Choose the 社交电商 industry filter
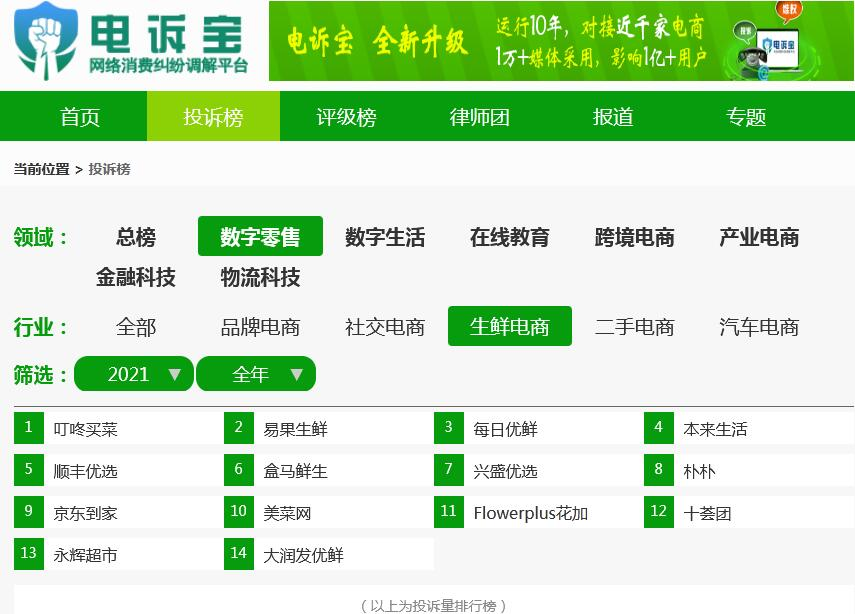The image size is (855, 614). tap(385, 327)
